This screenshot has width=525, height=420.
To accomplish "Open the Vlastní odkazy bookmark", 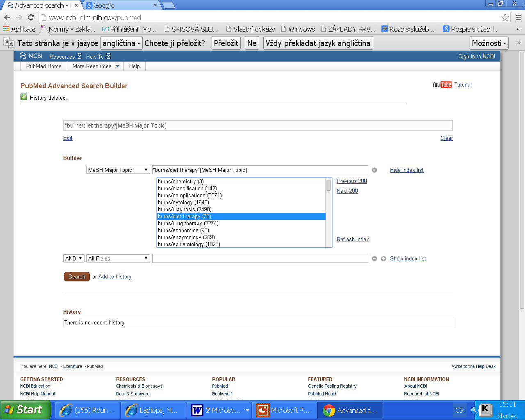I will (x=250, y=29).
